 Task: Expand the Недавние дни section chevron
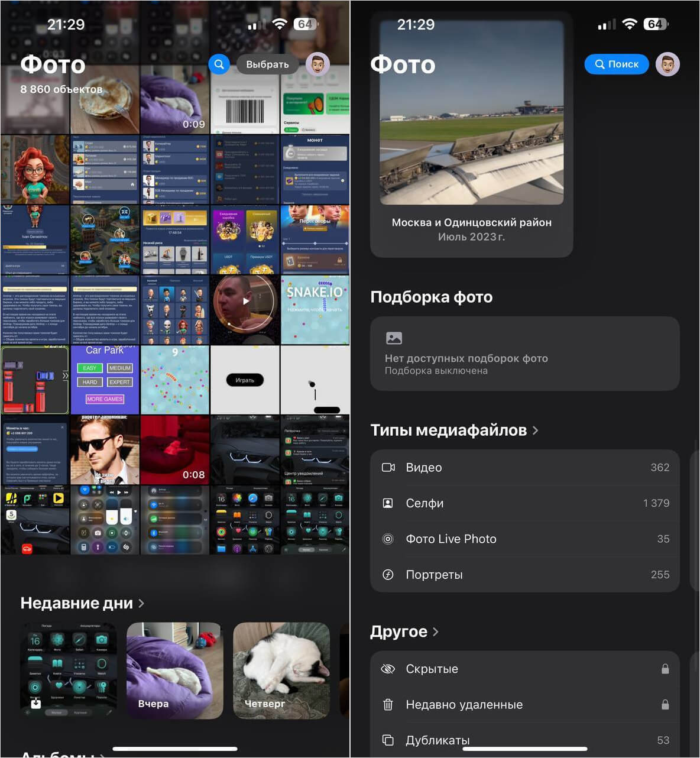pos(141,603)
